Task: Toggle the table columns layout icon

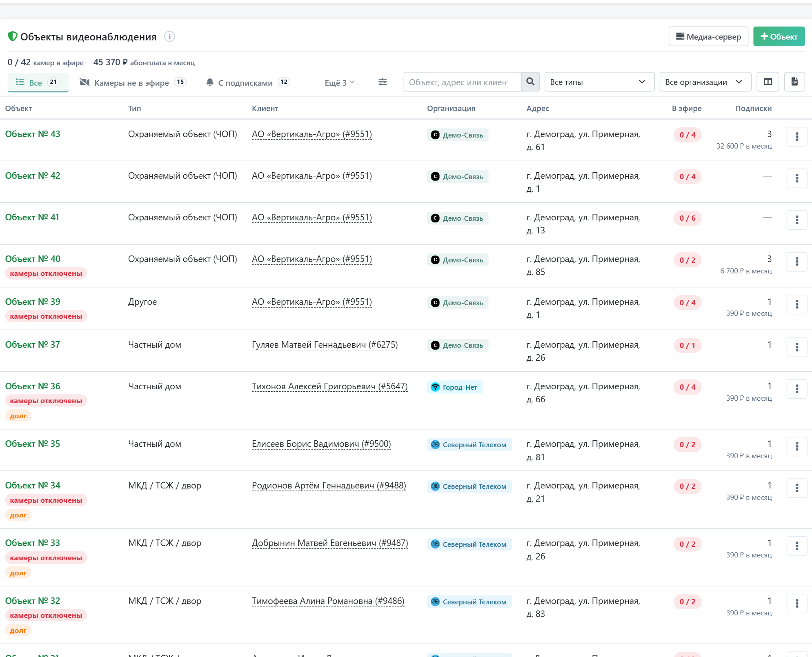Action: [768, 82]
